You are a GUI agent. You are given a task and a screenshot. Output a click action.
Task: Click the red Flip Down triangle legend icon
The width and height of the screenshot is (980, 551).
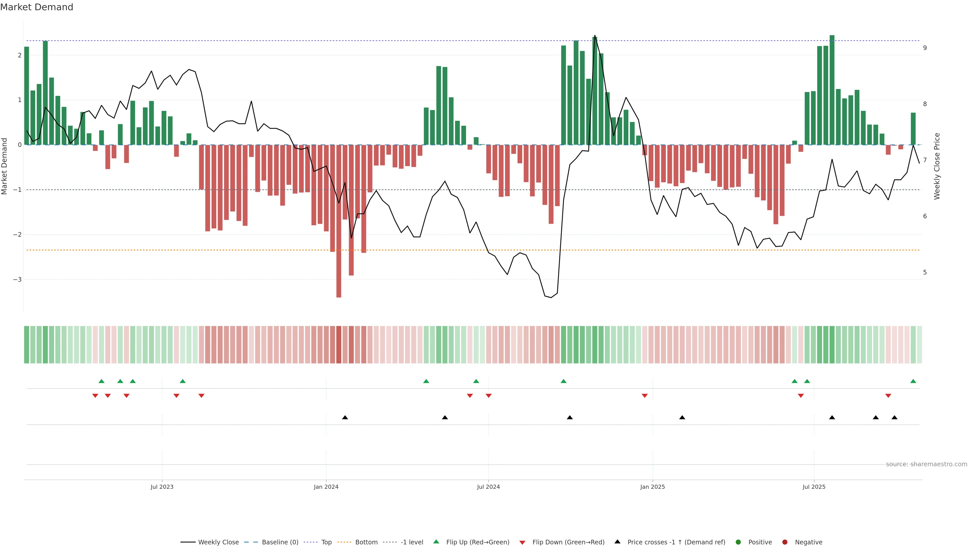tap(522, 542)
